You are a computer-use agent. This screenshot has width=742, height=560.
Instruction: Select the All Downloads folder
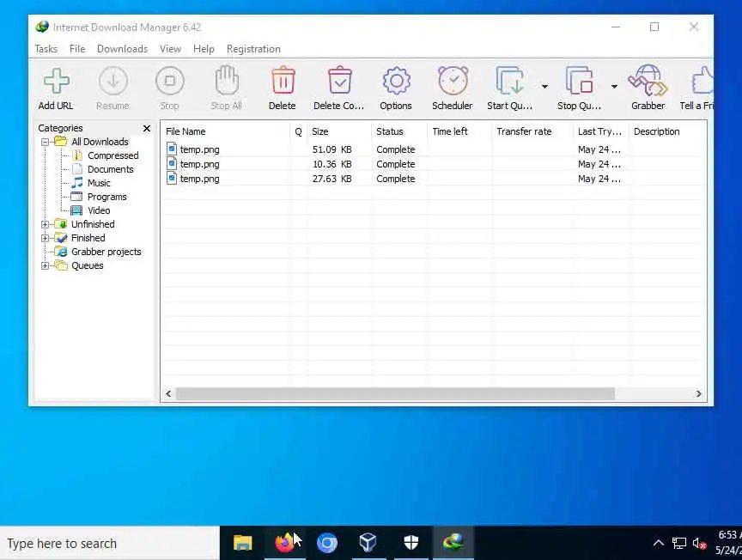pos(100,142)
